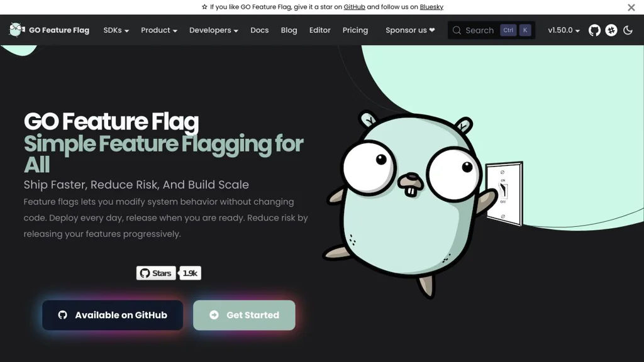This screenshot has height=362, width=644.
Task: Expand the Product dropdown menu
Action: pos(159,30)
